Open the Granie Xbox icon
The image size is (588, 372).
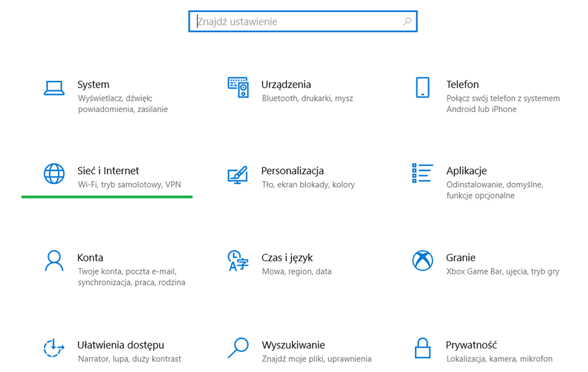click(x=422, y=261)
